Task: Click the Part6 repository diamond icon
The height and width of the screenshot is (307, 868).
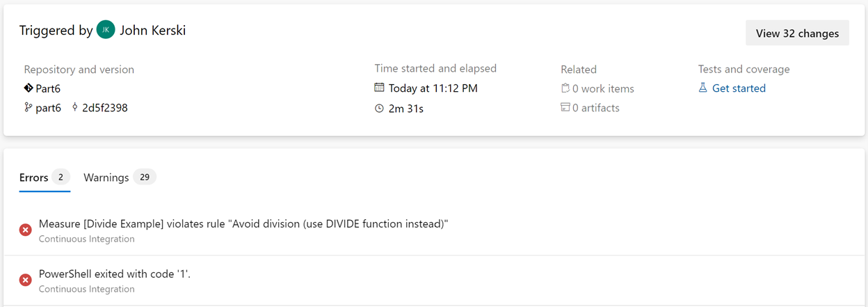Action: click(x=29, y=88)
